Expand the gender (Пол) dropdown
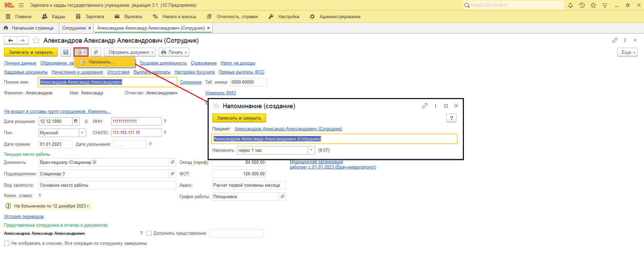Screen dimensions: 644x274 (x=83, y=133)
